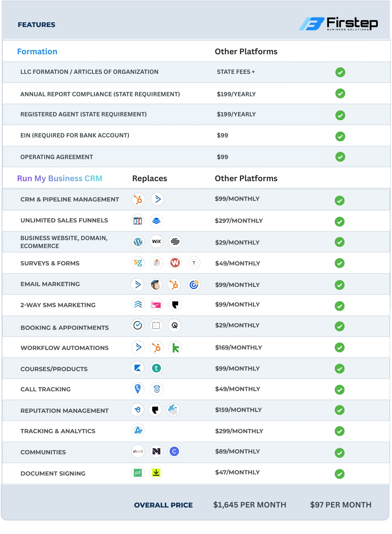This screenshot has height=534, width=392.
Task: Click the ClickFunnels icon in Sales Funnels row
Action: [138, 221]
